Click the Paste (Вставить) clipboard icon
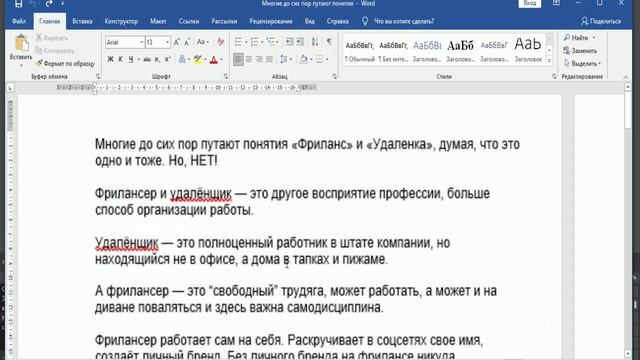The width and height of the screenshot is (640, 360). tap(21, 43)
